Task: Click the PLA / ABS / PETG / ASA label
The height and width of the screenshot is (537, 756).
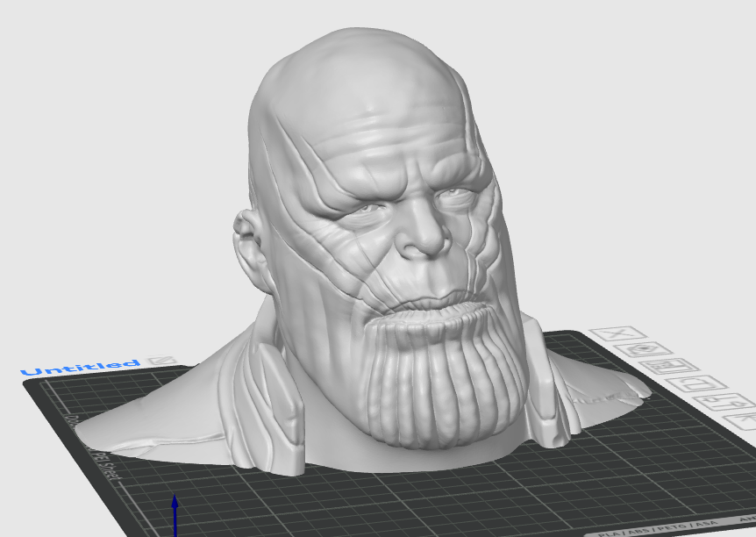Action: click(658, 528)
